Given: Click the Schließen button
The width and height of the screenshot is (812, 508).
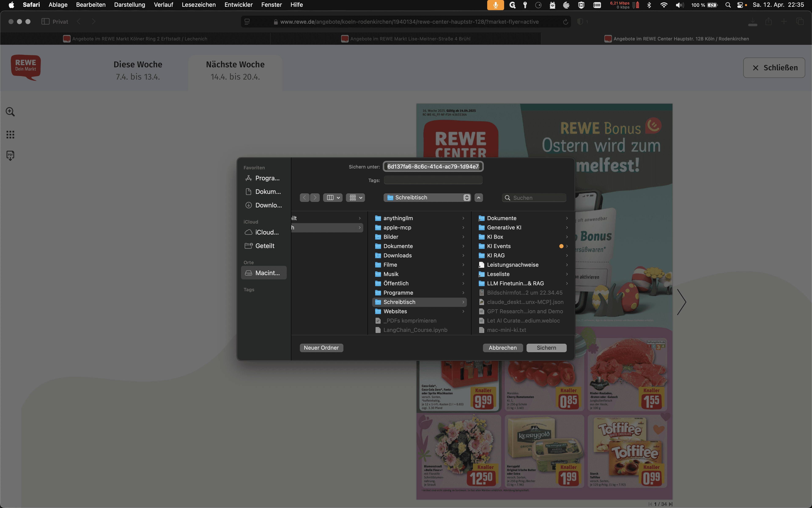Looking at the screenshot, I should click(x=774, y=68).
